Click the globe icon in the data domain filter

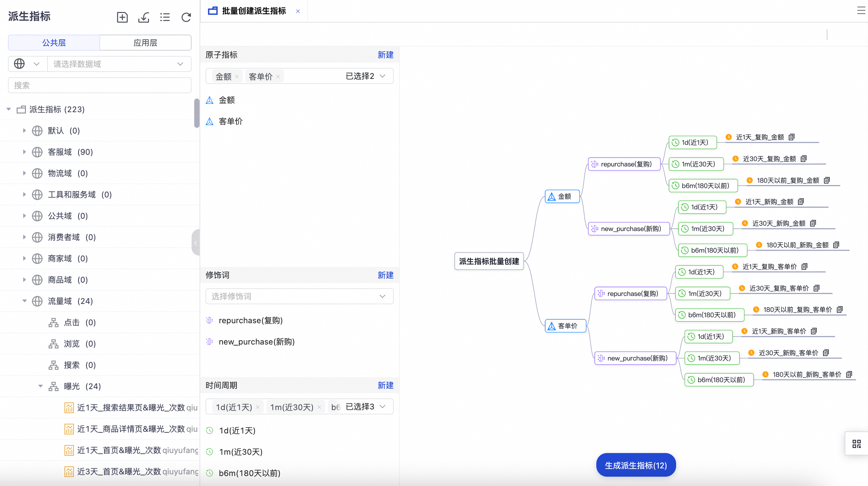coord(19,64)
